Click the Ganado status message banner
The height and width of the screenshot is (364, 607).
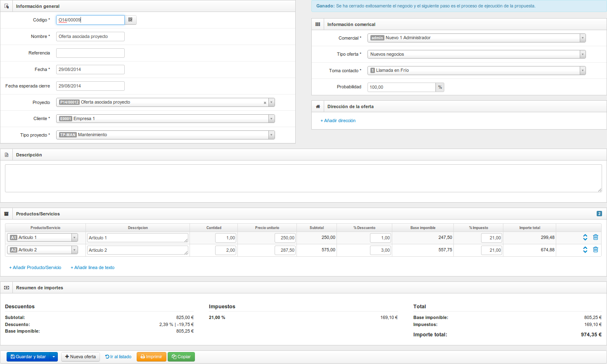pos(459,6)
